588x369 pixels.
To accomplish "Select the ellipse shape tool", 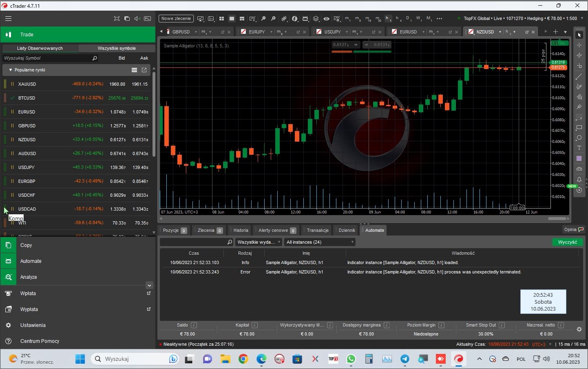I will coord(579,138).
